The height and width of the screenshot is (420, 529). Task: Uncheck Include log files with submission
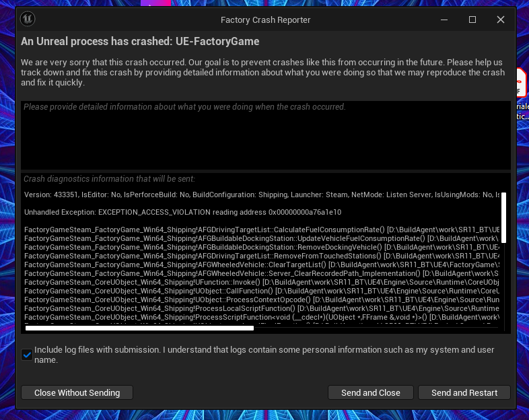pyautogui.click(x=27, y=355)
